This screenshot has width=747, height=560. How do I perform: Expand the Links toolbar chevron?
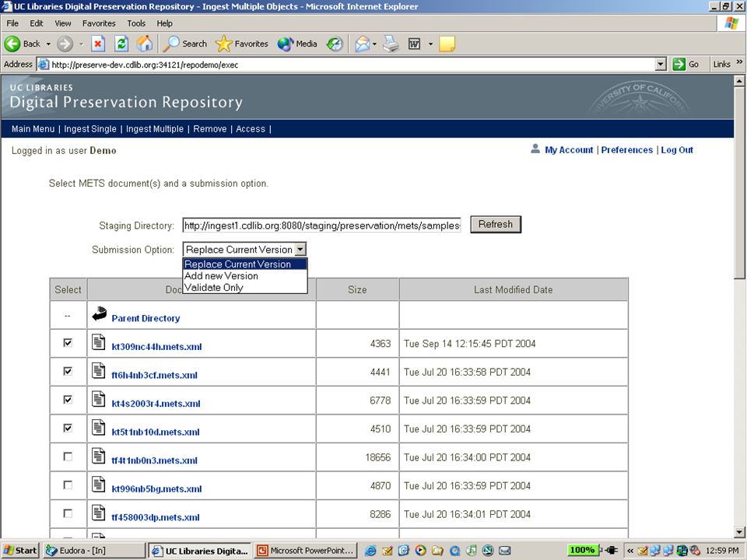739,62
